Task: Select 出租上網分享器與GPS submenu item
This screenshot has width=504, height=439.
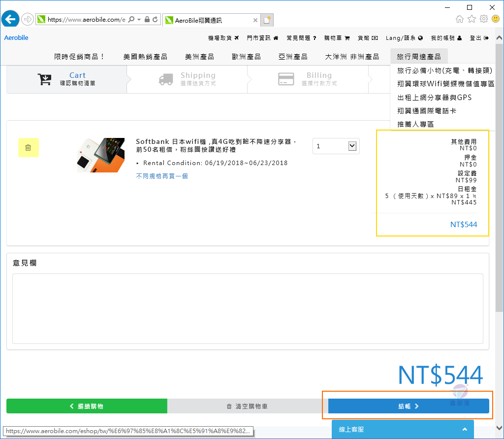Action: point(434,97)
